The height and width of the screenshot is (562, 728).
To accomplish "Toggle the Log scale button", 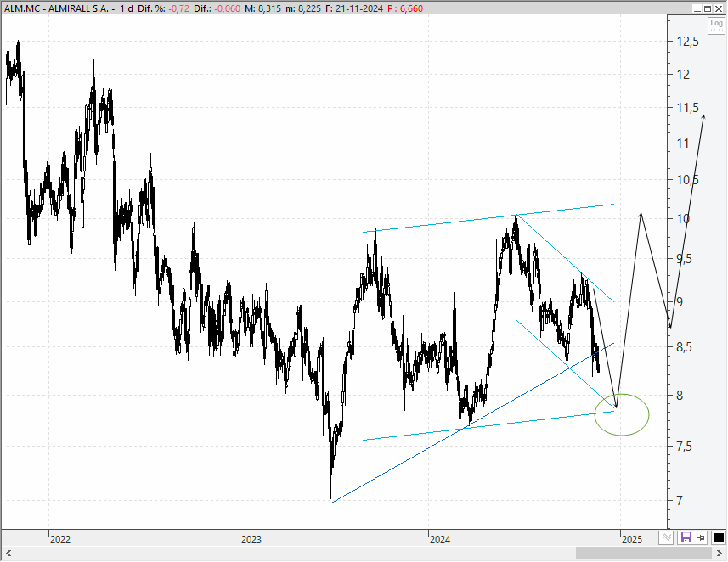I will tap(716, 25).
